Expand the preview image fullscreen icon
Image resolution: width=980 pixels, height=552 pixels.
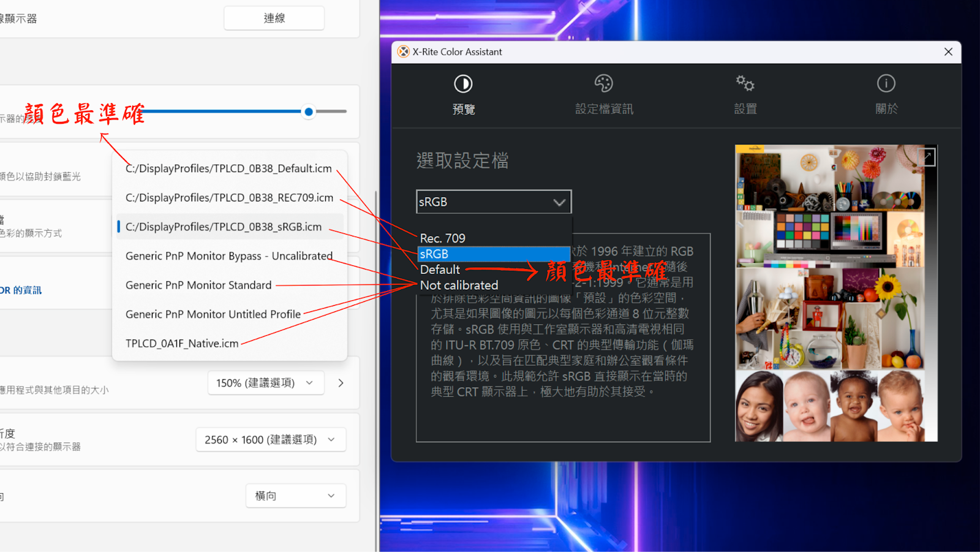927,157
